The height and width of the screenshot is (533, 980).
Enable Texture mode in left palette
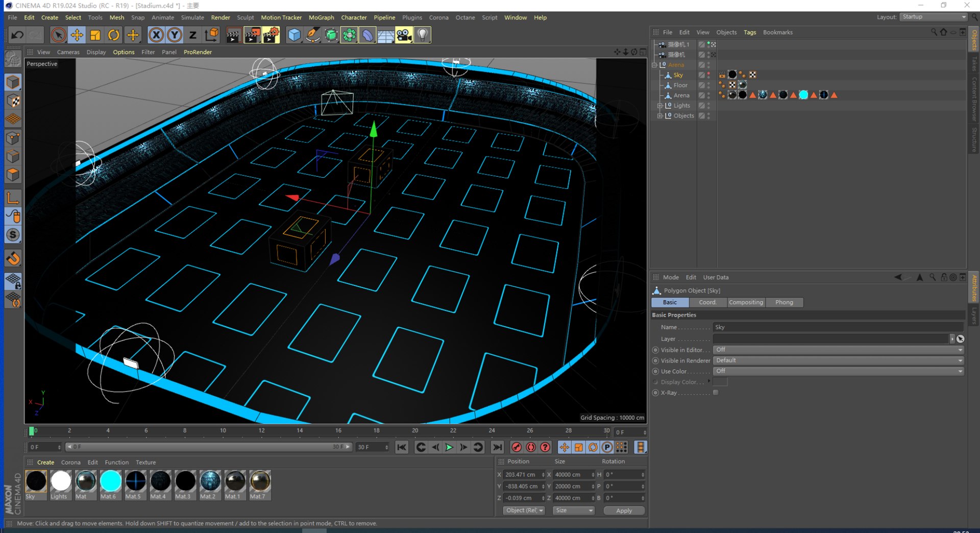pos(13,101)
